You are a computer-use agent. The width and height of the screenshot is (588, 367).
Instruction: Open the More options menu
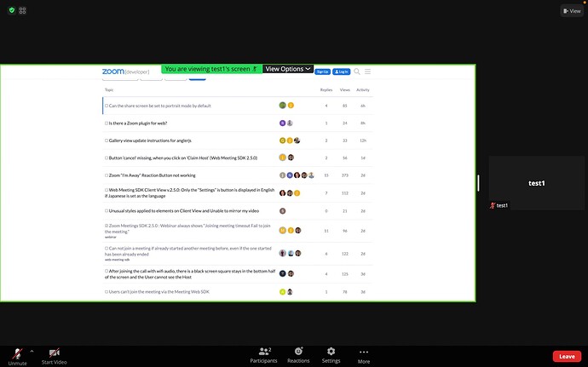[363, 356]
